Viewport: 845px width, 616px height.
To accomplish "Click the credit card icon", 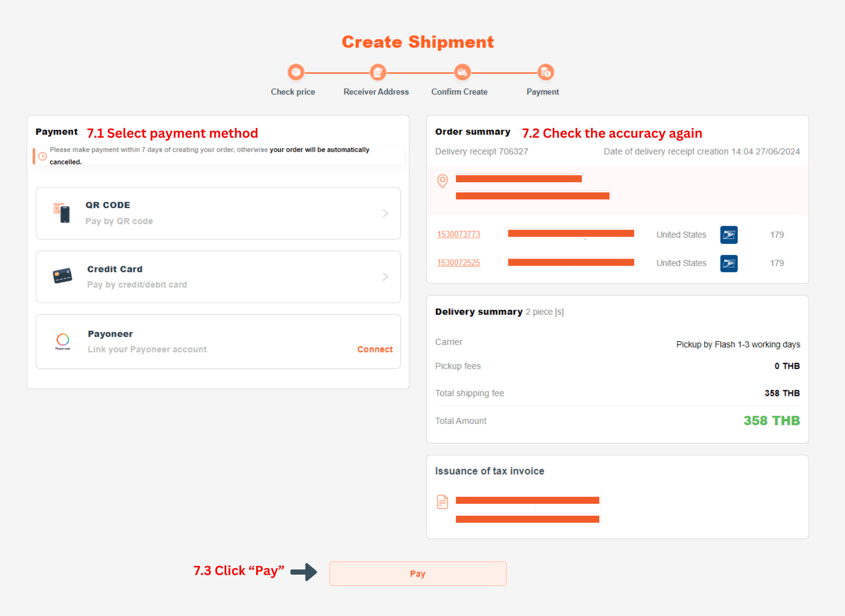I will 62,276.
